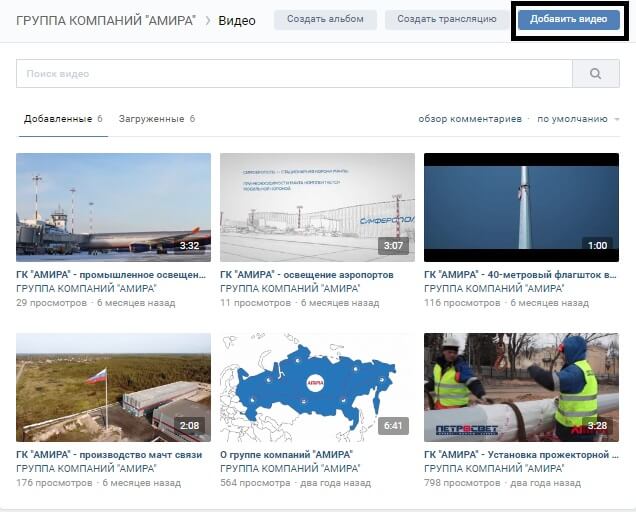Image resolution: width=636 pixels, height=512 pixels.
Task: Focus the Поиск видео search field
Action: click(294, 74)
